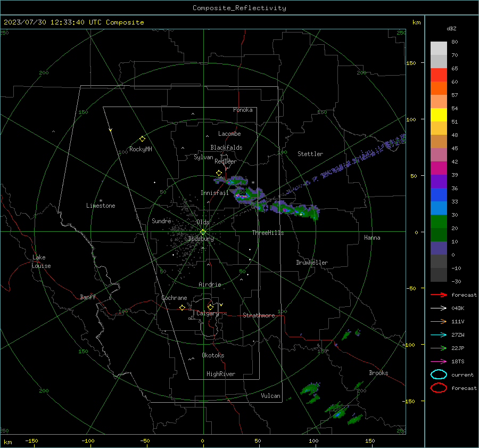Image resolution: width=479 pixels, height=448 pixels.
Task: Select the red swatch between 65 and 60
Action: coord(439,75)
